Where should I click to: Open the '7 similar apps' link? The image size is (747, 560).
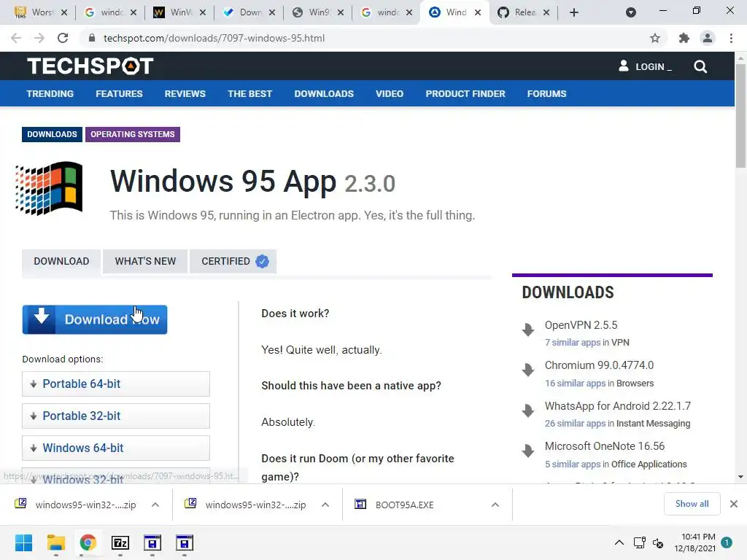(x=573, y=343)
